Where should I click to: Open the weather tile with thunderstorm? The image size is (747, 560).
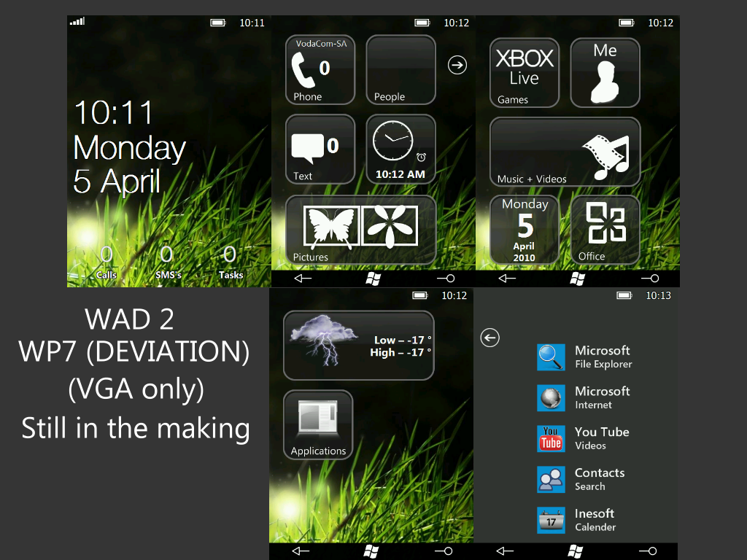tap(359, 345)
